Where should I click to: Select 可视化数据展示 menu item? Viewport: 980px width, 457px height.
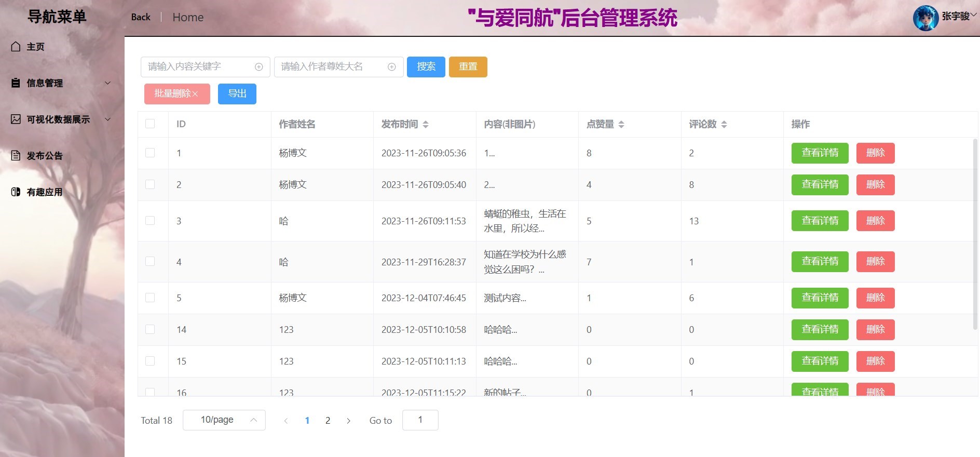(x=62, y=119)
